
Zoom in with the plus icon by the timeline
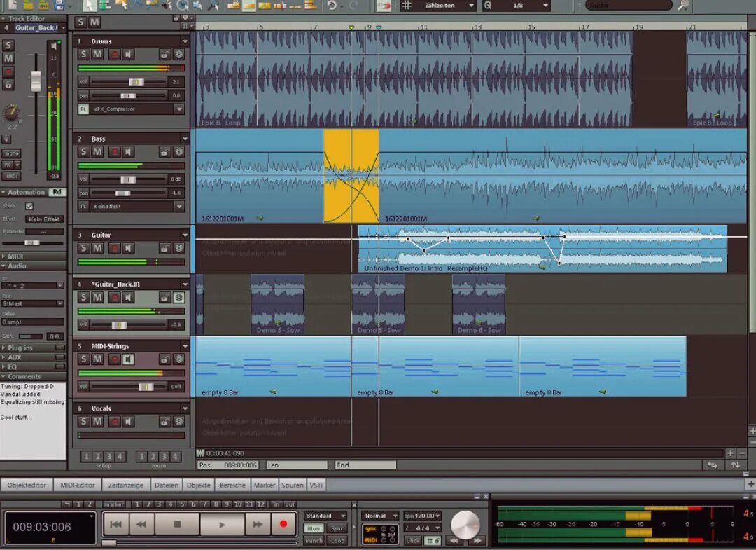(730, 453)
